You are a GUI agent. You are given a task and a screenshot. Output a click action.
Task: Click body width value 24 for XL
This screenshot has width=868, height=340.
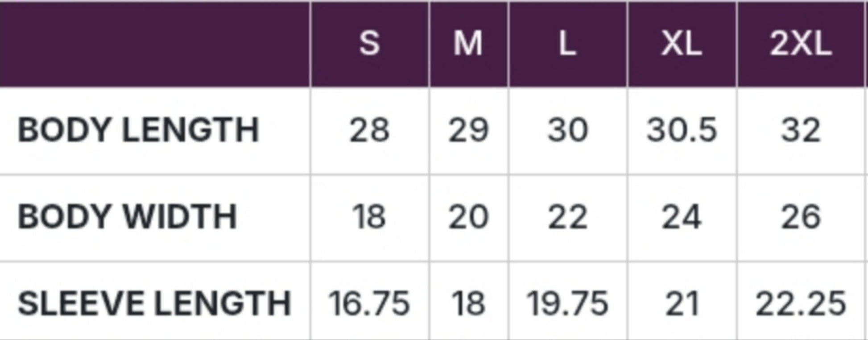[x=681, y=217]
